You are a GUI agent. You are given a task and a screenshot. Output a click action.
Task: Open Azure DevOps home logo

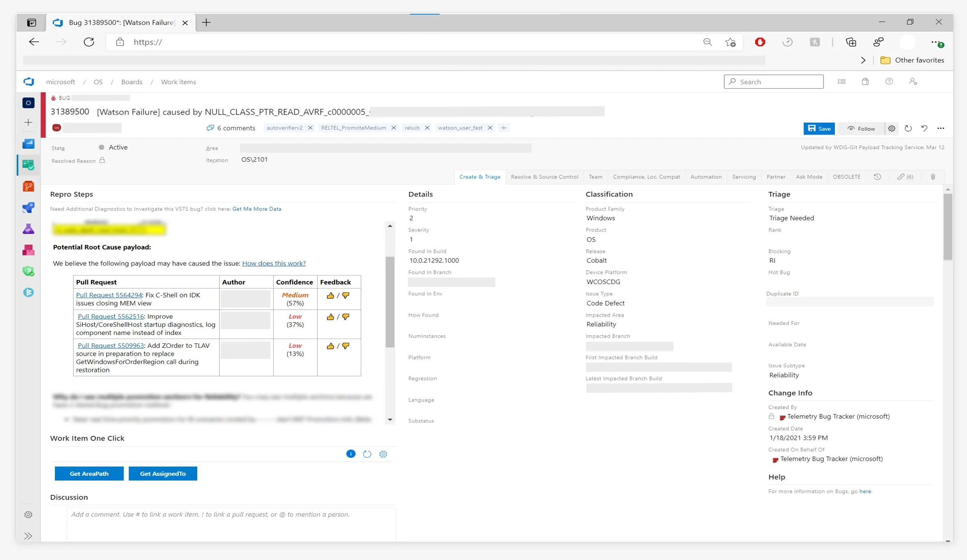(28, 82)
